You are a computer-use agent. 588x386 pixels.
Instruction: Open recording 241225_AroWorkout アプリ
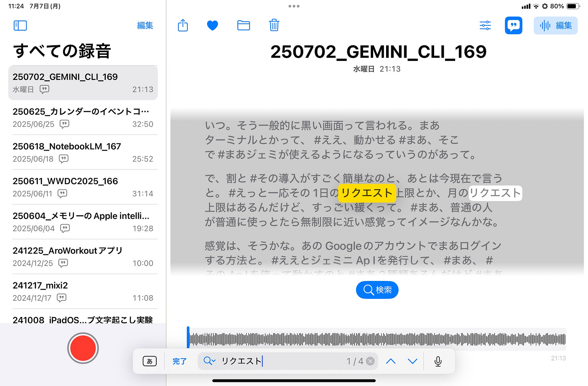(83, 256)
